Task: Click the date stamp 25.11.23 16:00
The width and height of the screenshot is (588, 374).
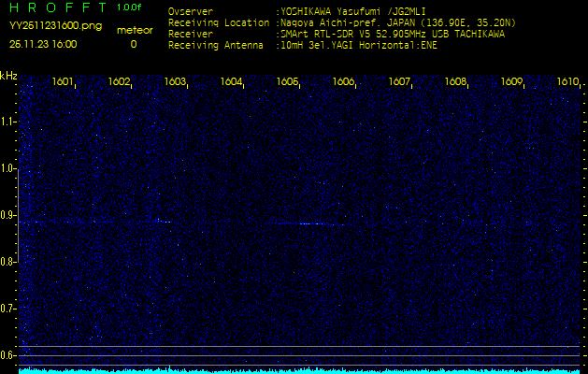Action: click(43, 44)
